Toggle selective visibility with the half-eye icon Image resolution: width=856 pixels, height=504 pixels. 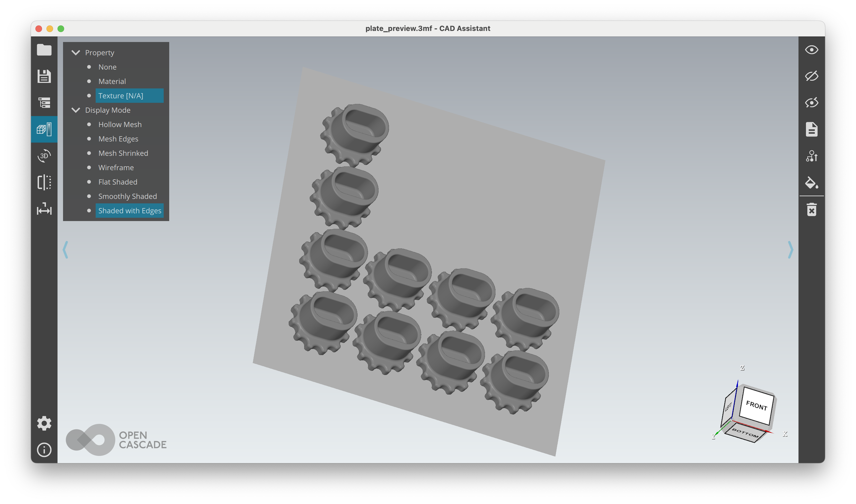(812, 103)
